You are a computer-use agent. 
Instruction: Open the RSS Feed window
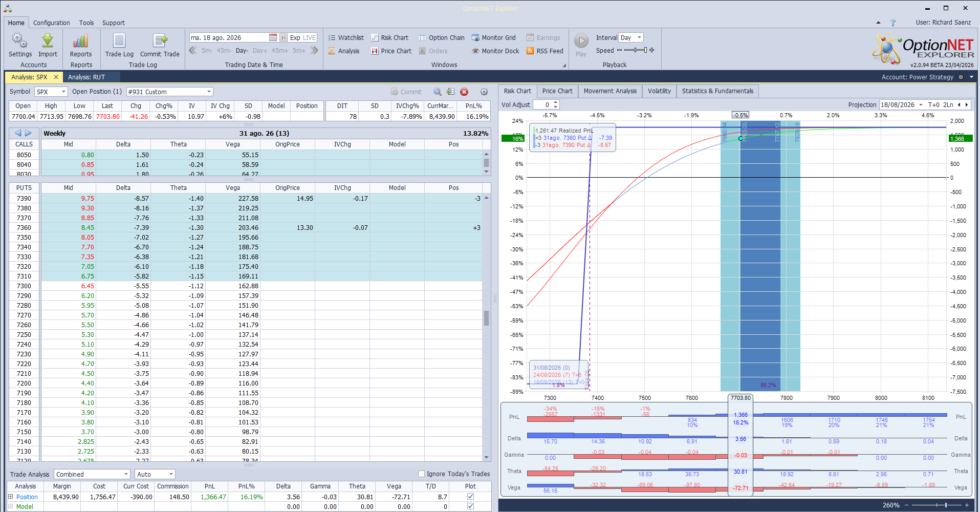[x=545, y=51]
